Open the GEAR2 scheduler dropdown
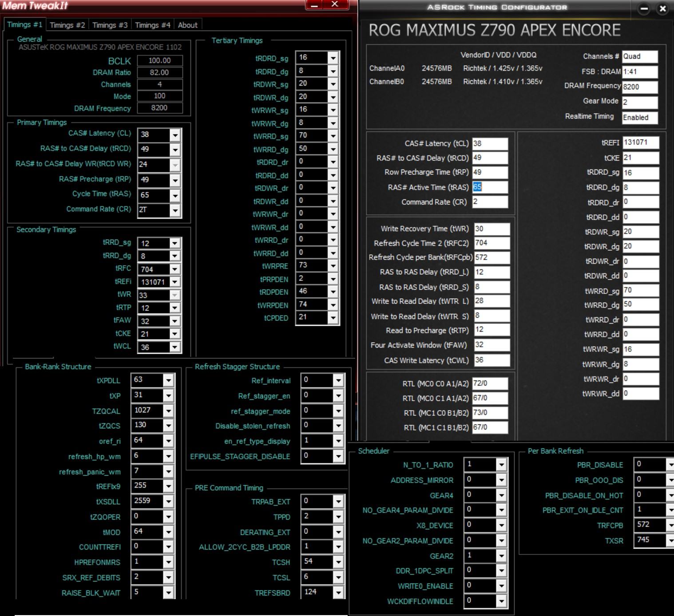Viewport: 674px width, 616px height. coord(501,556)
